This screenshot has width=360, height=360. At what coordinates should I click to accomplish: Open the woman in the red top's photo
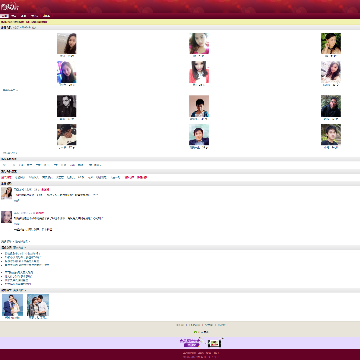coord(199,72)
